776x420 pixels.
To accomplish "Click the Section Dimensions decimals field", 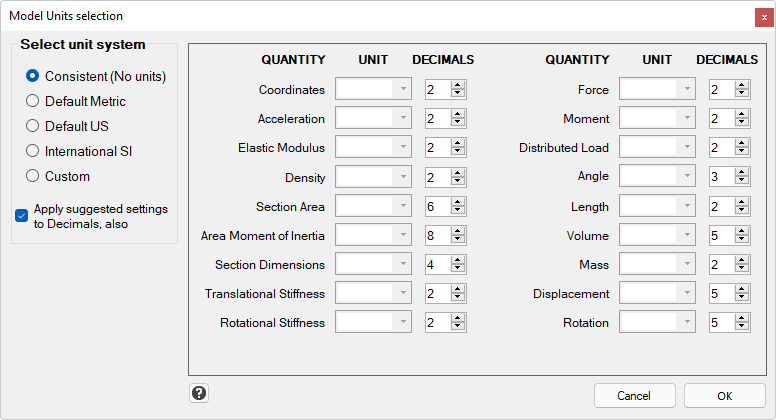I will click(437, 264).
